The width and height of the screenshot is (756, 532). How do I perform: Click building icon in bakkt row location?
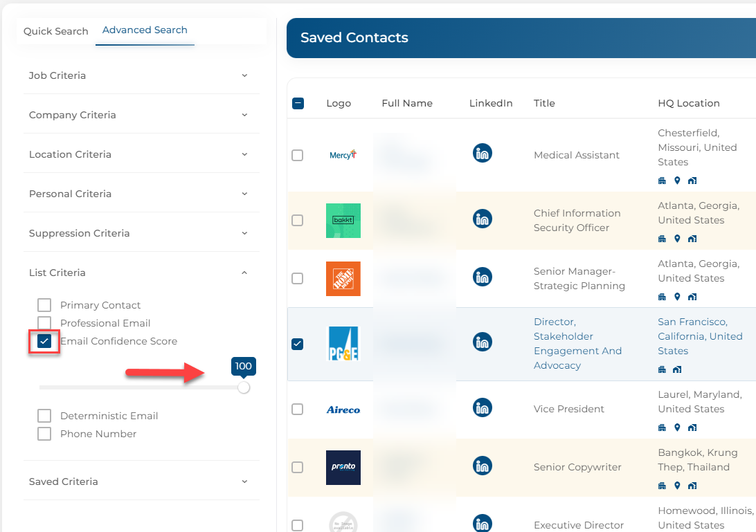(662, 239)
